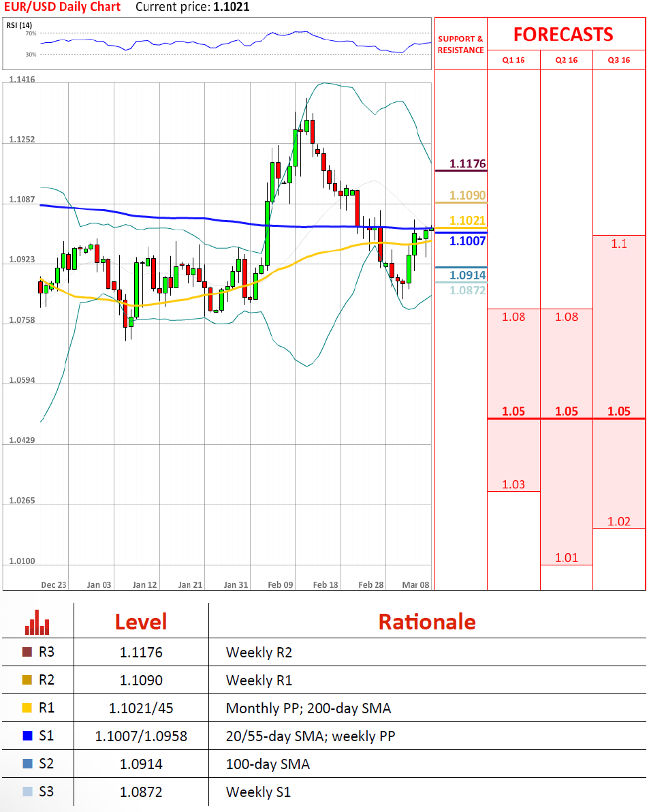
Task: Click the 1.1176 resistance level label
Action: point(467,163)
